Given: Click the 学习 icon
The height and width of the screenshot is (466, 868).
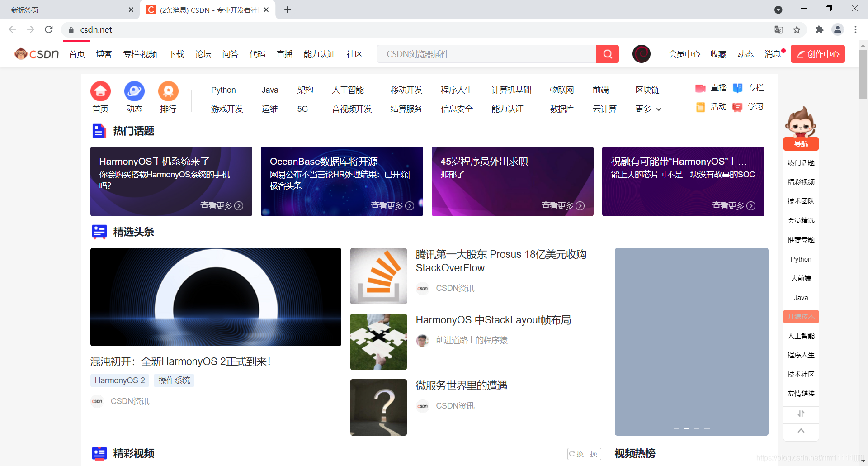Looking at the screenshot, I should pos(737,107).
